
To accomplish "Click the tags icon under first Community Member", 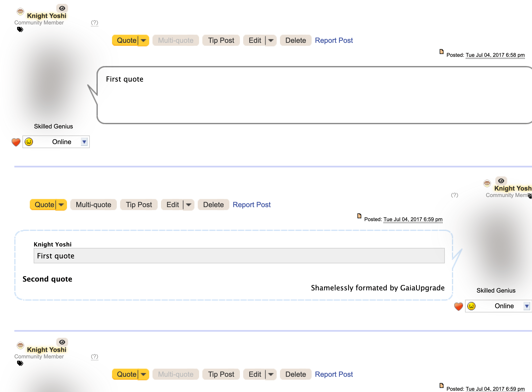I will 20,30.
